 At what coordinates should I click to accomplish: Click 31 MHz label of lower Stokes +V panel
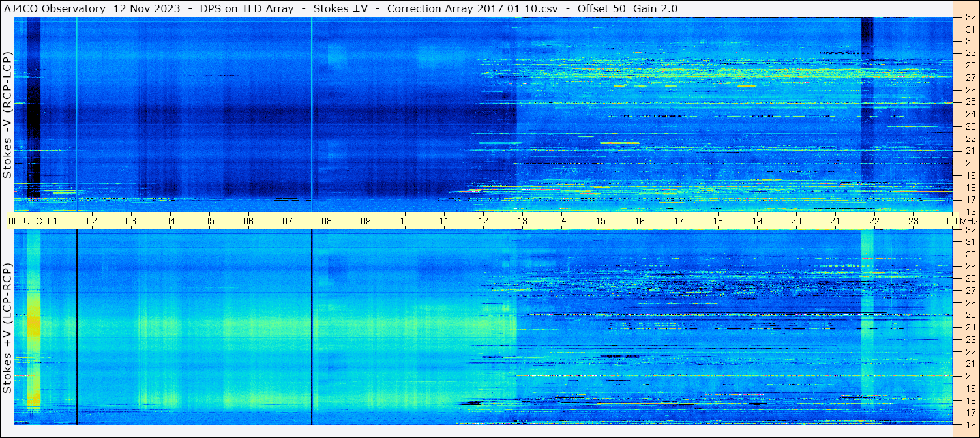(970, 242)
